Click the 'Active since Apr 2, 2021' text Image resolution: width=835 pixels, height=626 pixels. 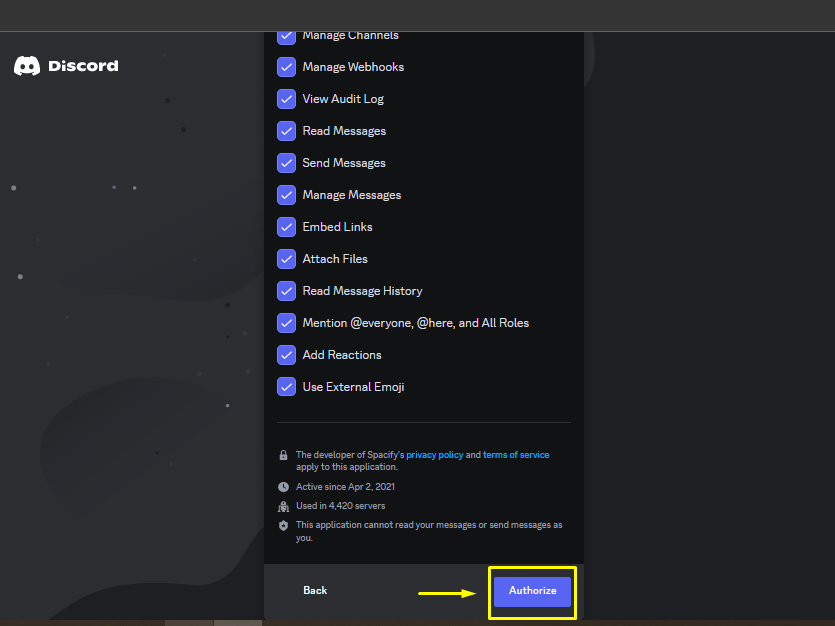click(x=345, y=487)
